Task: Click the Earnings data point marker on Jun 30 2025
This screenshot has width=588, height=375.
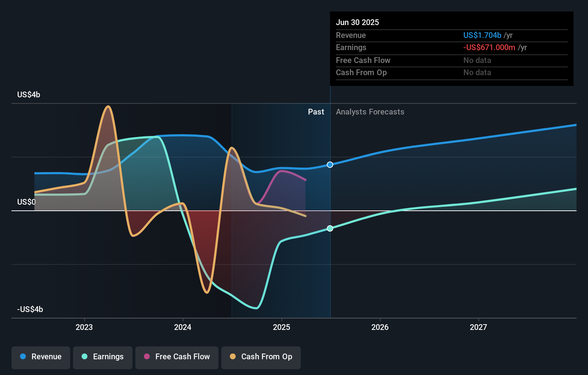Action: pos(330,228)
